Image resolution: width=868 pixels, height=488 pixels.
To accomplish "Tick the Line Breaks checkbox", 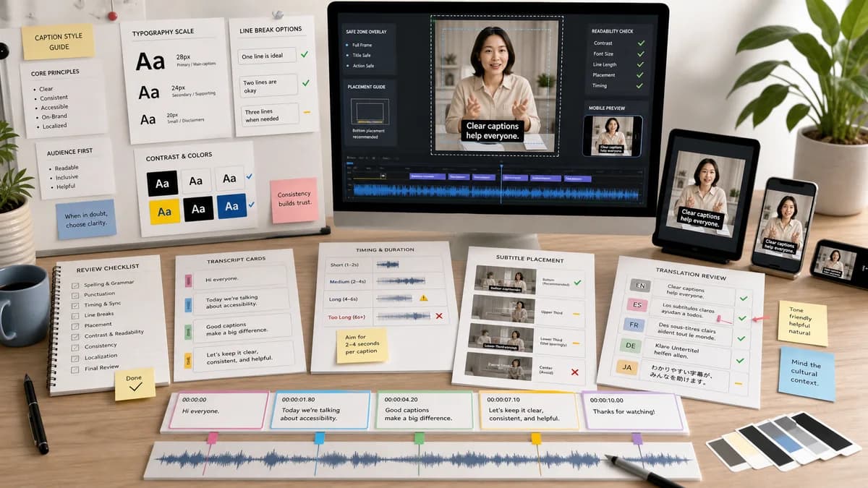I will pos(76,315).
